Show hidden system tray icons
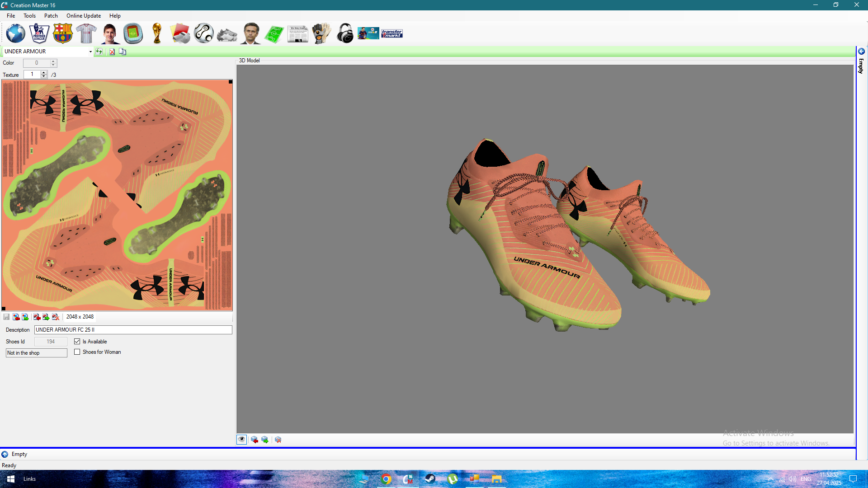The width and height of the screenshot is (868, 488). (770, 479)
